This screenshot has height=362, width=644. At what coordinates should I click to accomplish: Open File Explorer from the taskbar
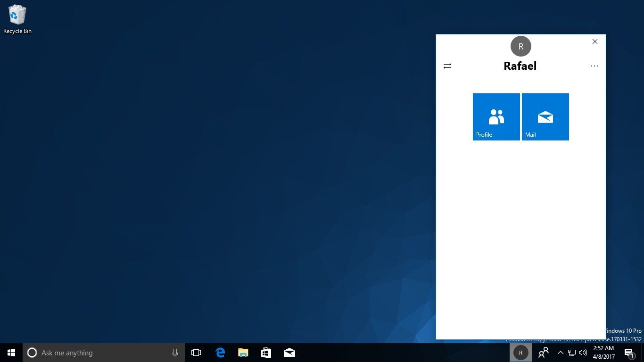pyautogui.click(x=243, y=353)
